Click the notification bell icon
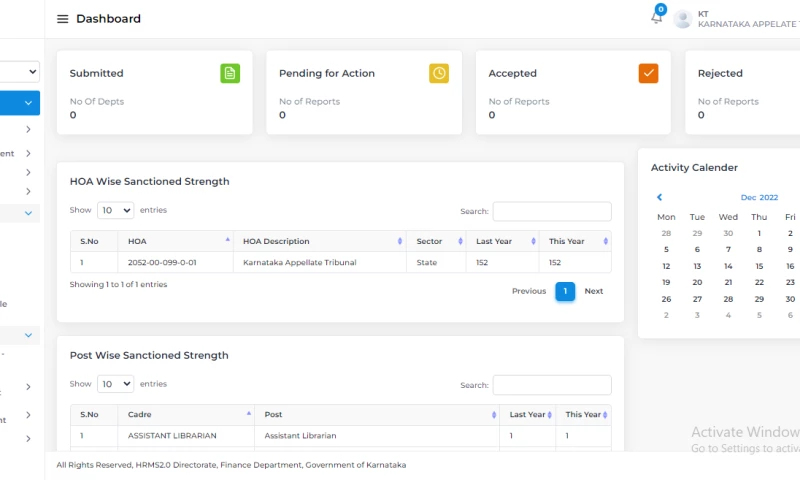 [x=656, y=17]
